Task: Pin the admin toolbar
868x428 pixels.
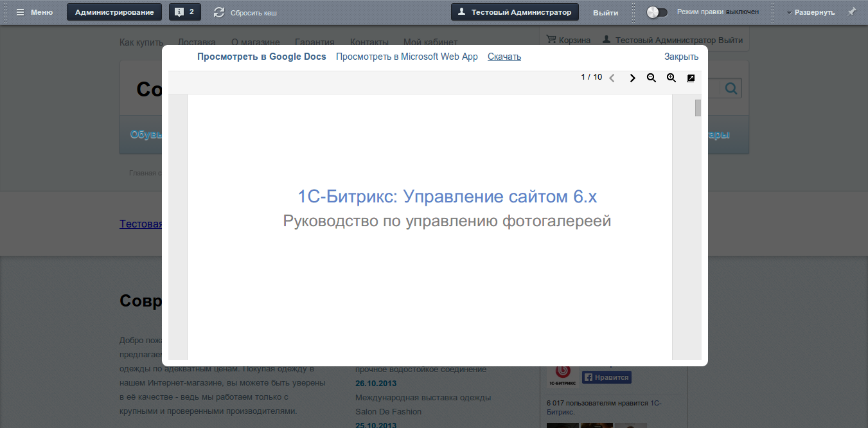Action: [852, 11]
